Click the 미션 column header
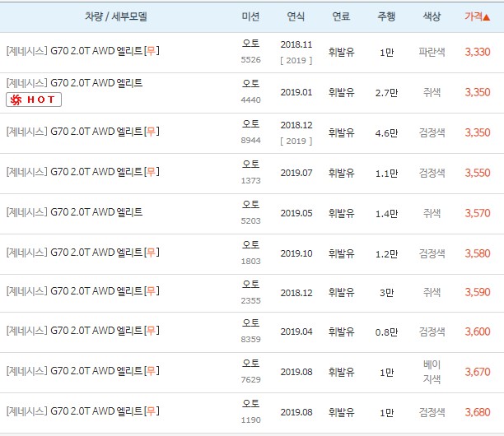Image resolution: width=504 pixels, height=436 pixels. [250, 16]
